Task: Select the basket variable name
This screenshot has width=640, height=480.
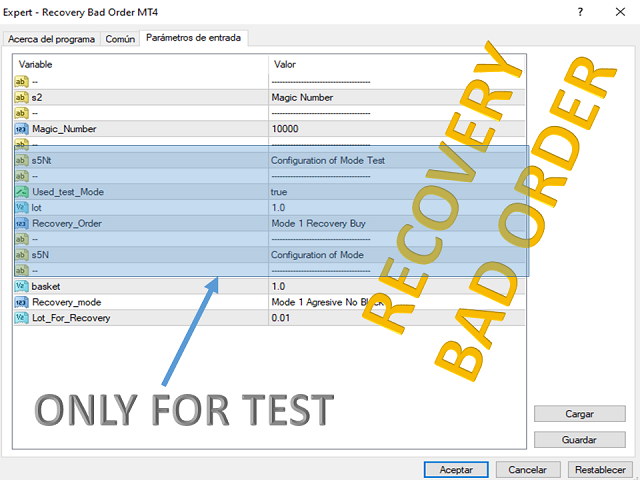Action: point(46,286)
